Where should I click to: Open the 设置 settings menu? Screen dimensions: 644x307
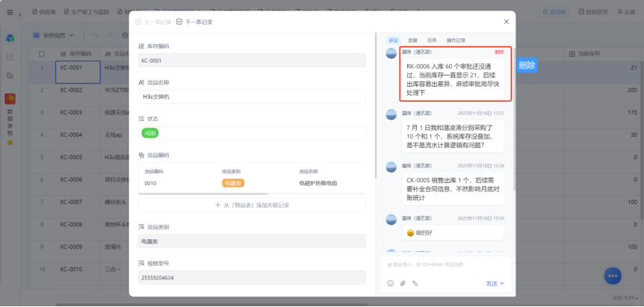[x=626, y=12]
